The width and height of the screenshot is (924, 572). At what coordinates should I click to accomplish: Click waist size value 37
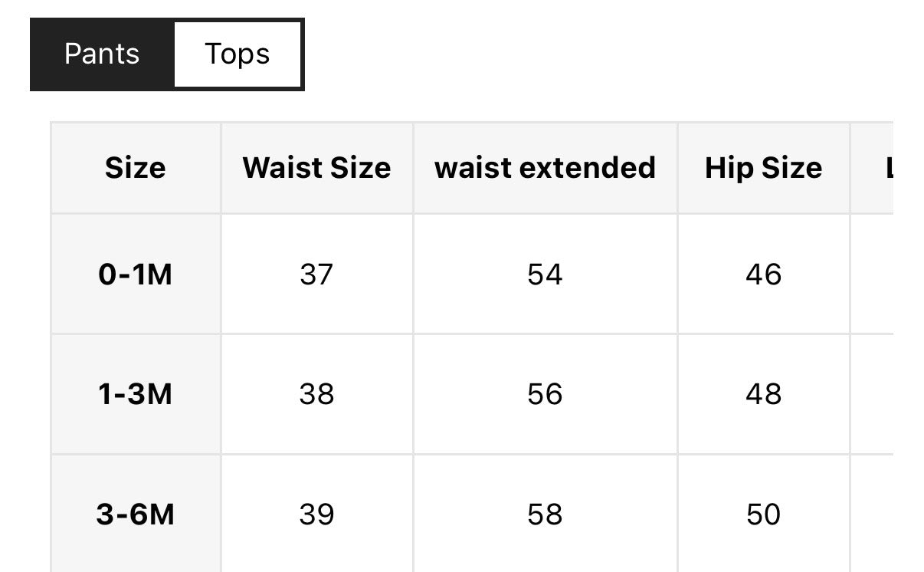point(316,274)
